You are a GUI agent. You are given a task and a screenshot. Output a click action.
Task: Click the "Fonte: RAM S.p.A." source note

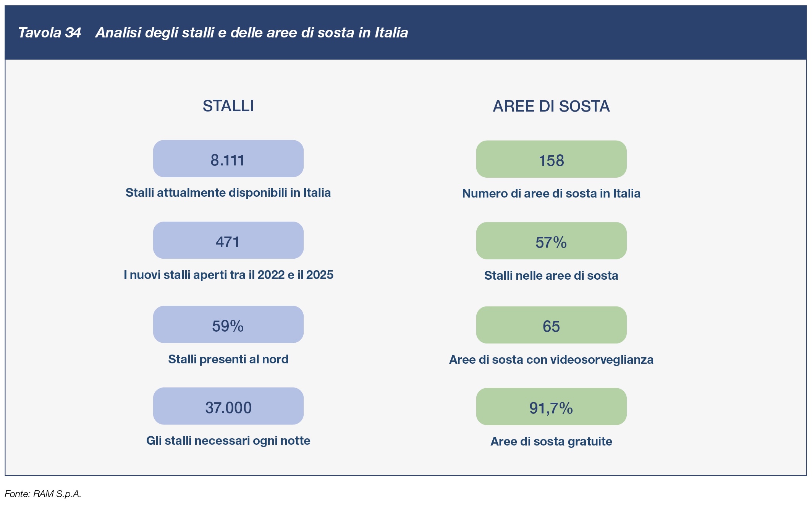(43, 494)
